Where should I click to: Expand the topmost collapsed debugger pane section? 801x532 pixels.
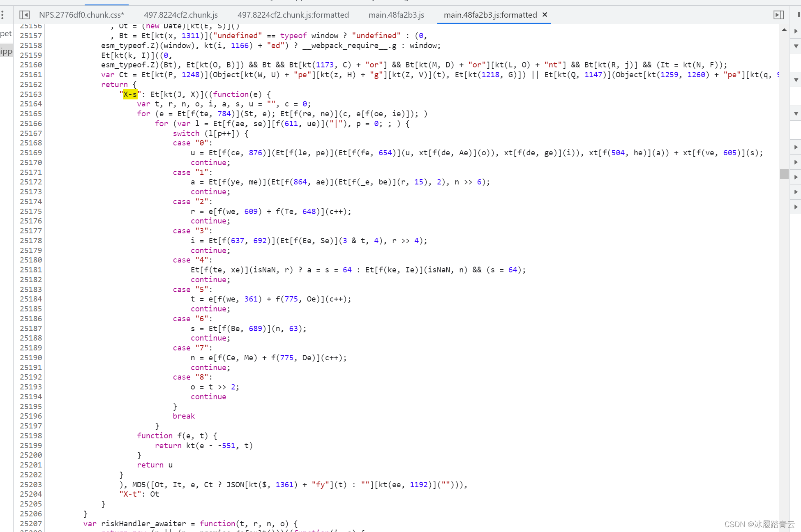tap(796, 31)
